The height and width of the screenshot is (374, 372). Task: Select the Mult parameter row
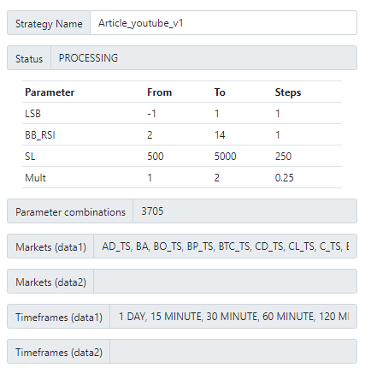[x=182, y=177]
